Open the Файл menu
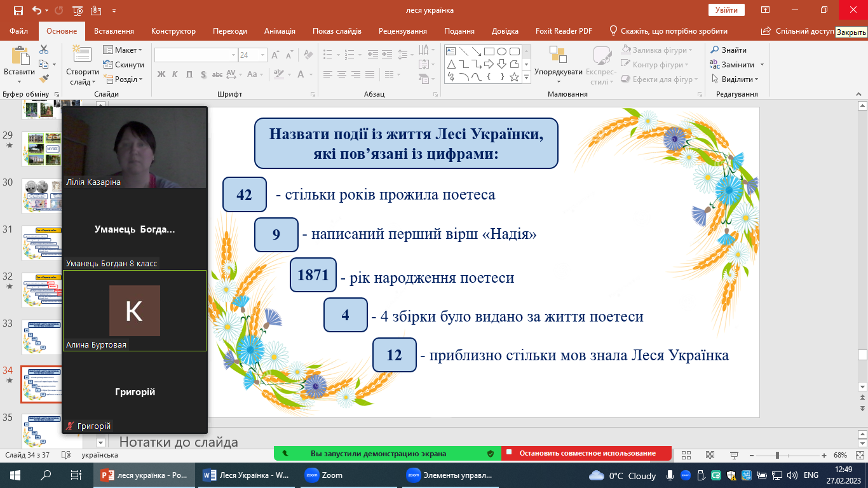The width and height of the screenshot is (868, 488). [x=19, y=31]
